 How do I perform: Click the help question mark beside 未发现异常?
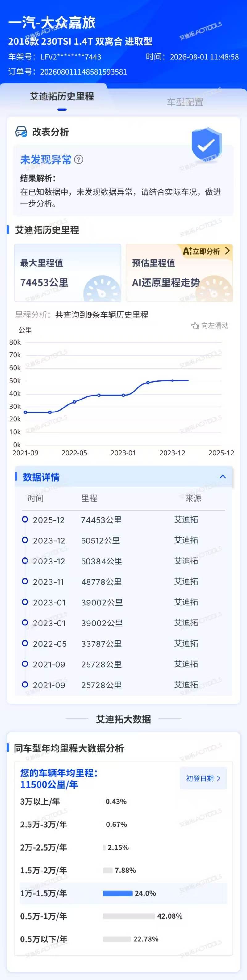78,159
